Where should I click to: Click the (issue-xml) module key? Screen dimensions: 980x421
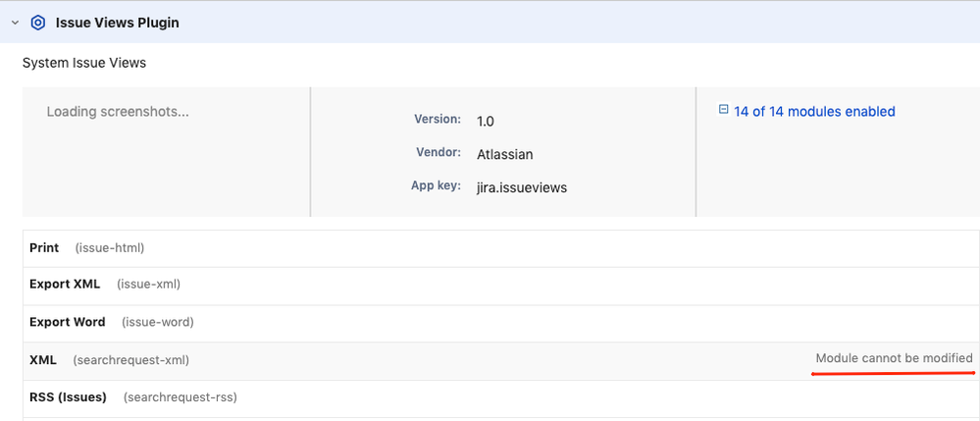click(149, 285)
